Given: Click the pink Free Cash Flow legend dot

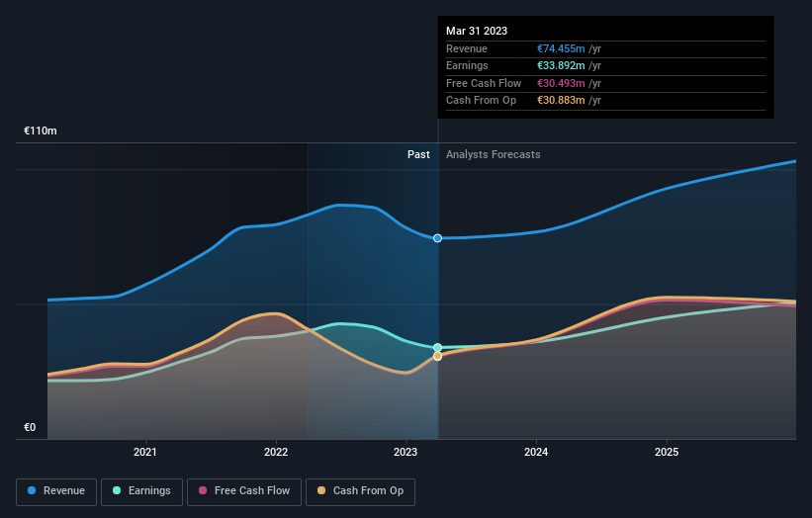Looking at the screenshot, I should pyautogui.click(x=203, y=490).
